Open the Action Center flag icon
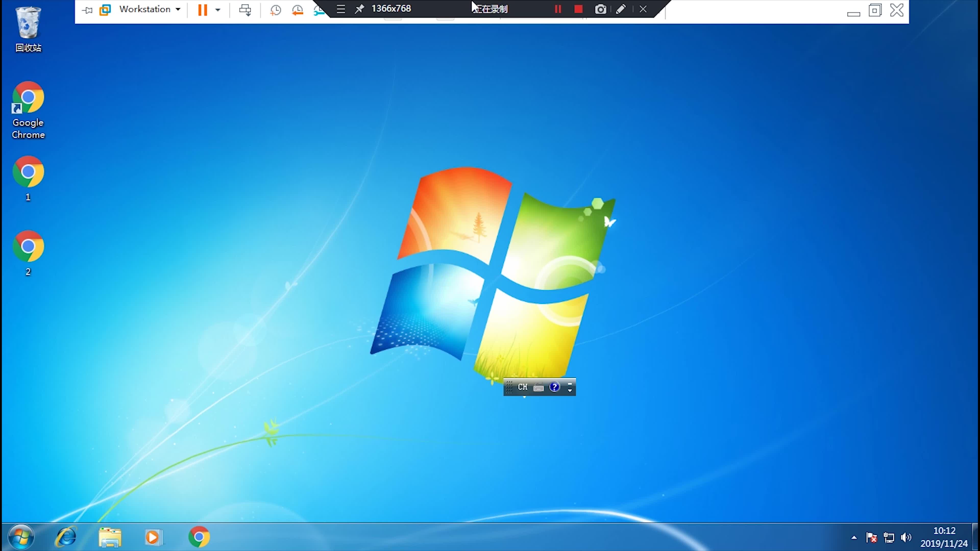The image size is (980, 551). (x=872, y=537)
